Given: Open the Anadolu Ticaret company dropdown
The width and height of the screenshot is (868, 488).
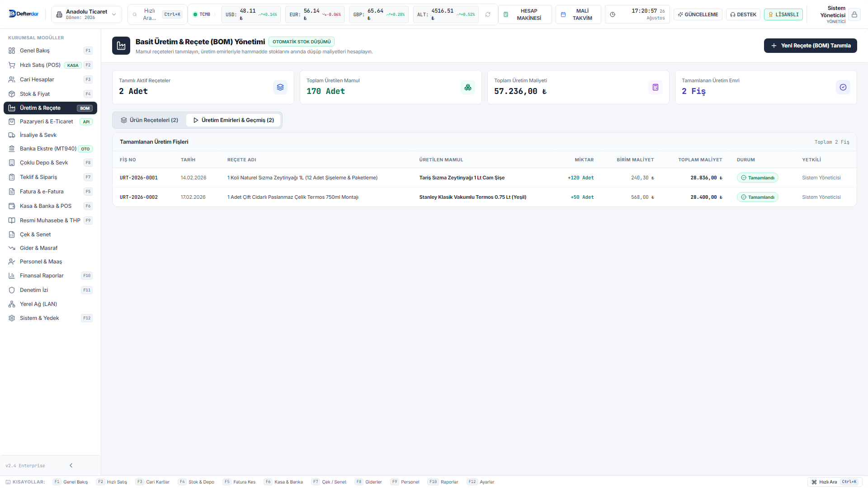Looking at the screenshot, I should [86, 14].
